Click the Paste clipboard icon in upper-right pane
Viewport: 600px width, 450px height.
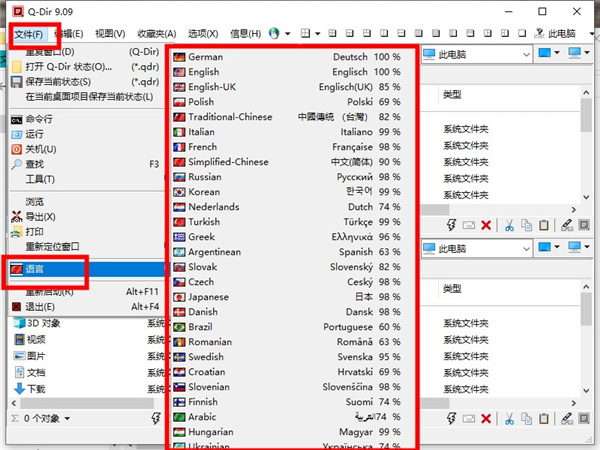(x=545, y=226)
